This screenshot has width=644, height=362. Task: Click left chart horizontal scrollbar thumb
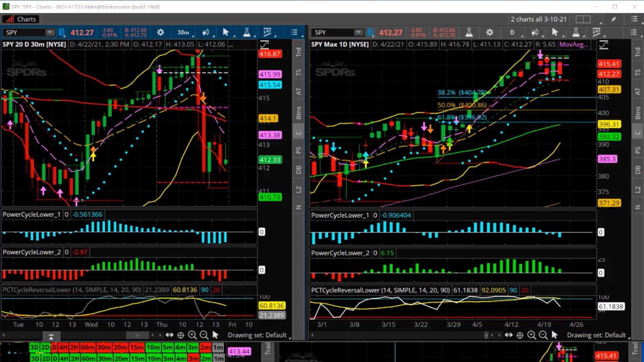click(137, 335)
